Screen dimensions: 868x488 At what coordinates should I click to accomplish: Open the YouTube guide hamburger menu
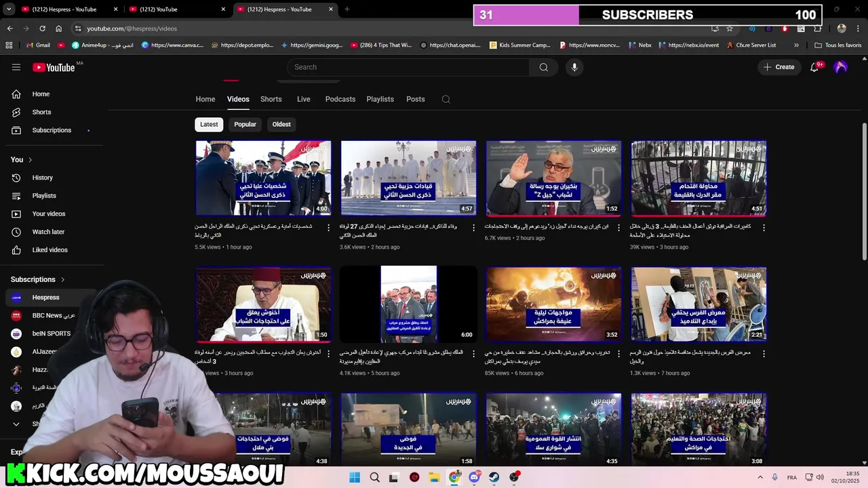point(16,67)
